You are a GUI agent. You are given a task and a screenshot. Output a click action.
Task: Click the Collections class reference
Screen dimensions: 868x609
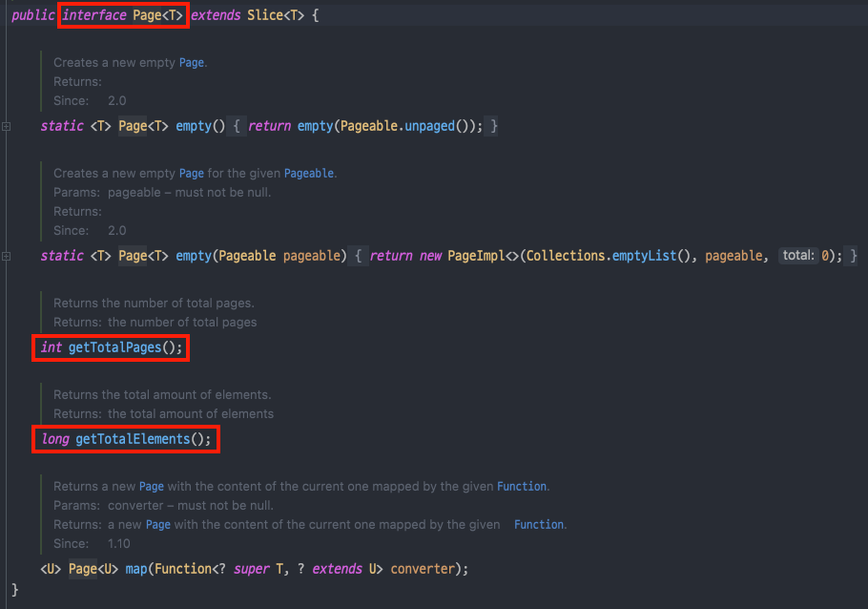click(x=566, y=256)
